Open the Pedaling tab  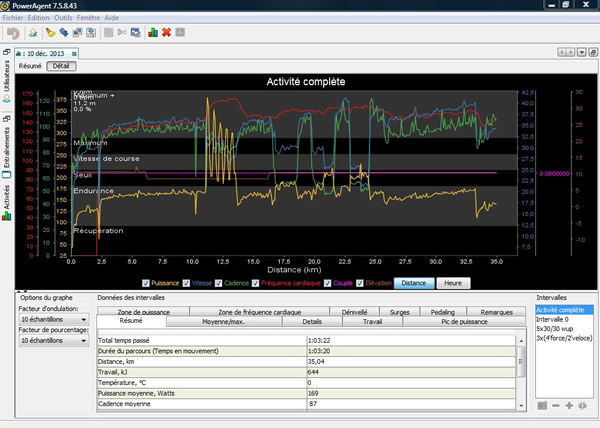point(443,312)
